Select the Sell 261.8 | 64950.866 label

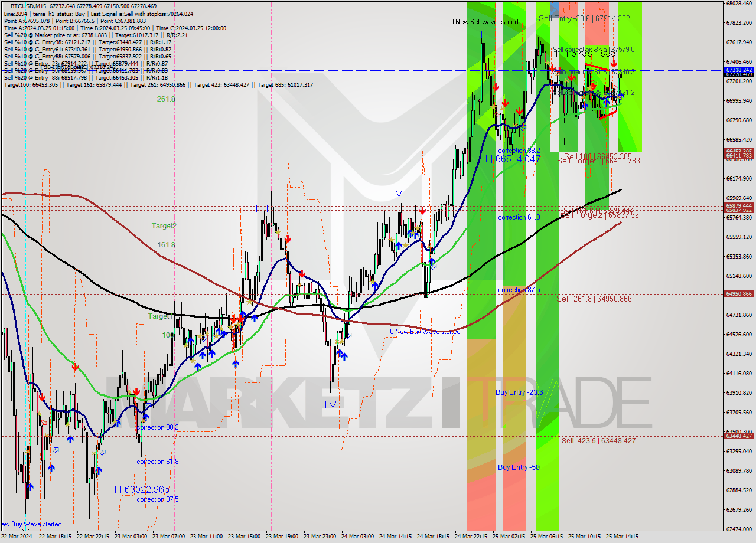point(594,299)
